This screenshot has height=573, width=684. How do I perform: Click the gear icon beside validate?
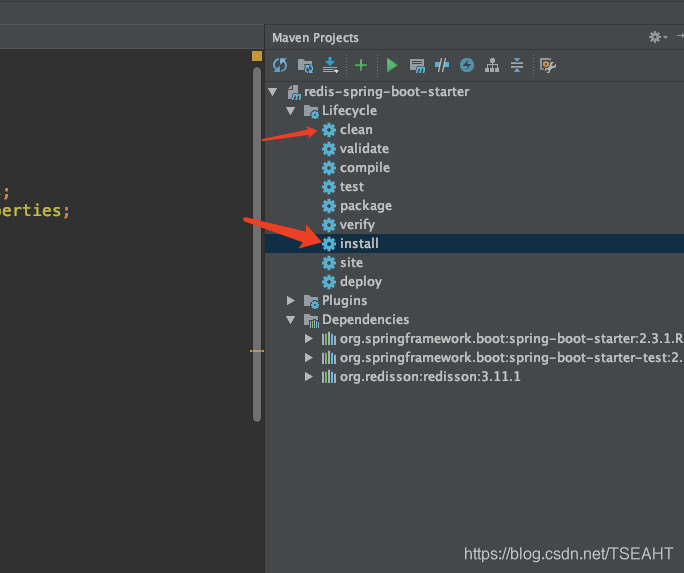329,149
